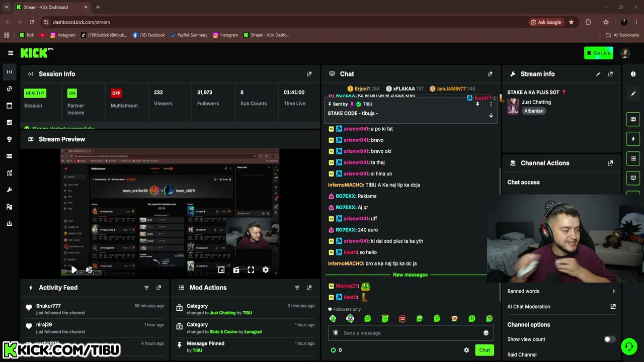
Task: Open the PayPal: Summary bookmark
Action: pyautogui.click(x=189, y=35)
